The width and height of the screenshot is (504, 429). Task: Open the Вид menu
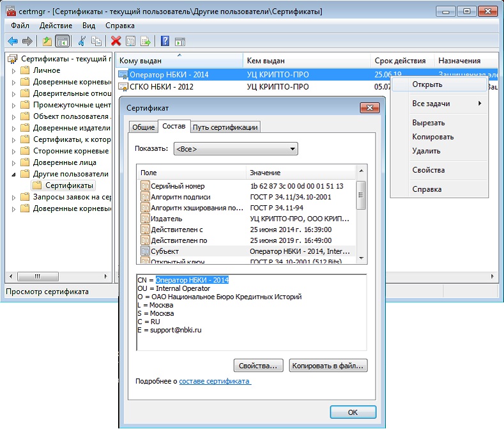click(x=89, y=26)
